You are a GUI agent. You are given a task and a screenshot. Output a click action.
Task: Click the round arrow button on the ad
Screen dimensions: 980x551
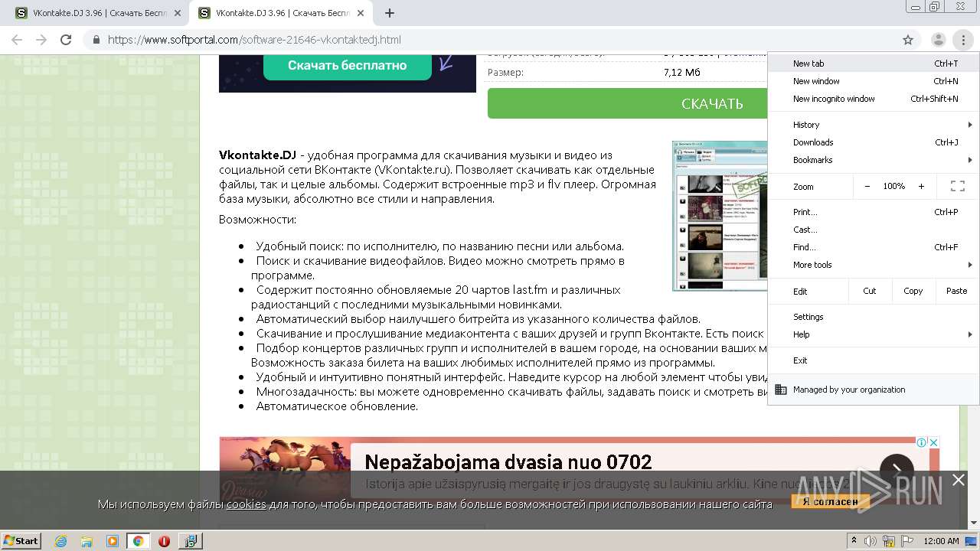pos(897,471)
